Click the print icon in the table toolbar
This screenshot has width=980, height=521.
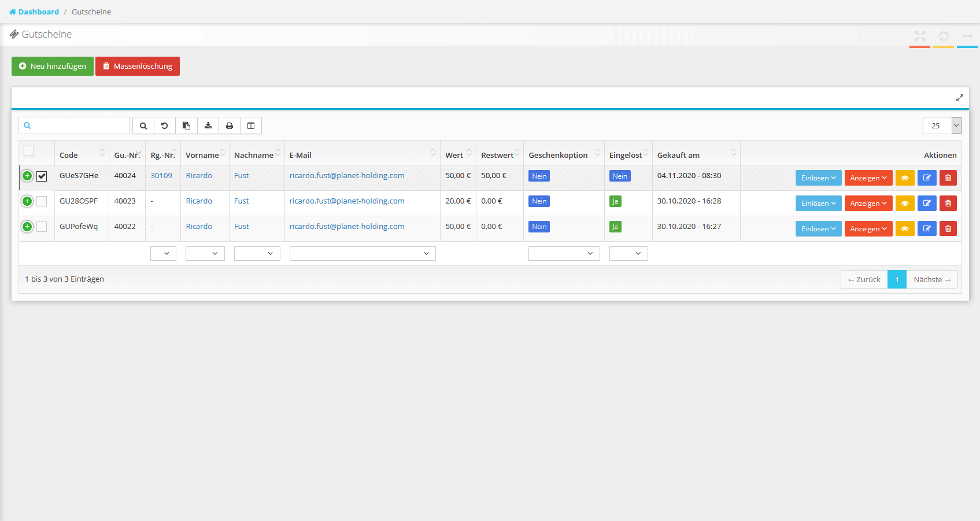point(230,125)
